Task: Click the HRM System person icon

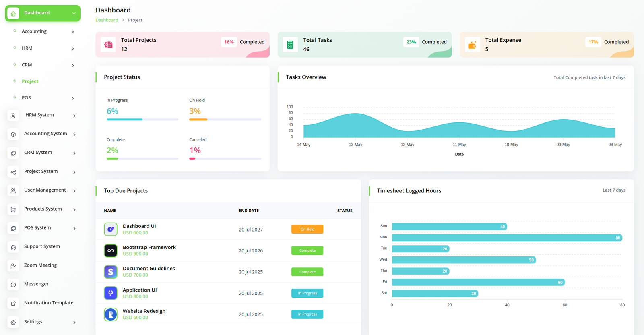Action: pyautogui.click(x=13, y=116)
